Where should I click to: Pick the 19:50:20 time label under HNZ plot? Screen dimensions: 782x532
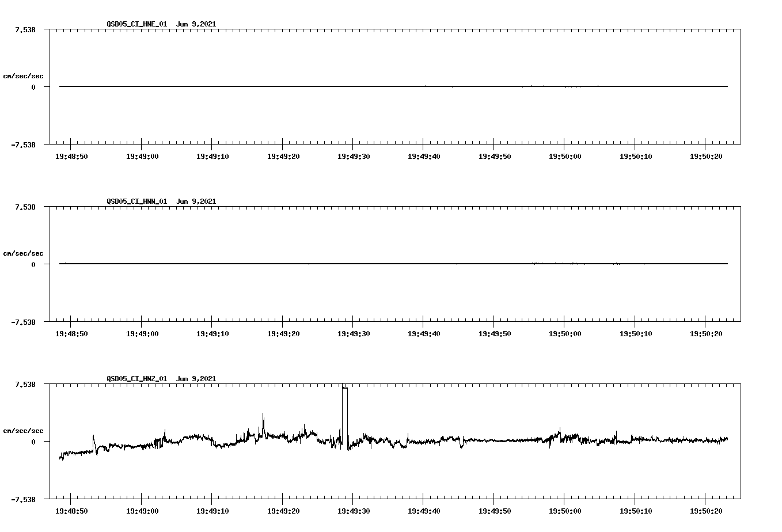tap(706, 511)
